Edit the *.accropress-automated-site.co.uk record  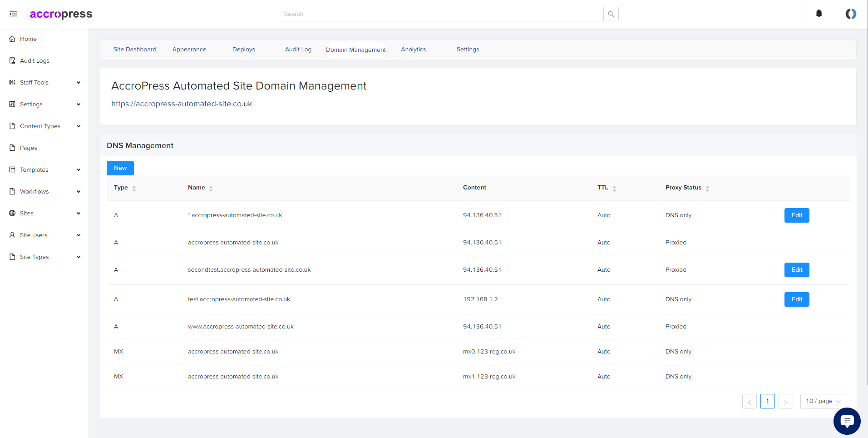click(x=797, y=215)
